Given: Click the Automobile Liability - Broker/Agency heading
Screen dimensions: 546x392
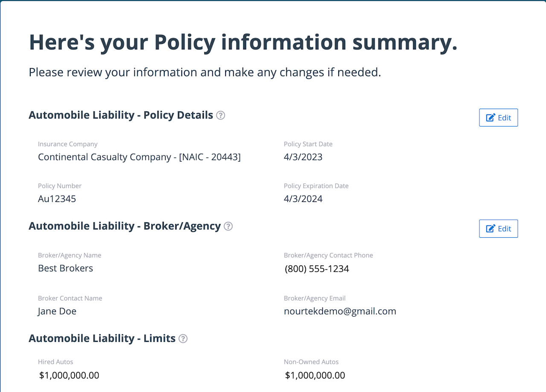Looking at the screenshot, I should (x=125, y=226).
